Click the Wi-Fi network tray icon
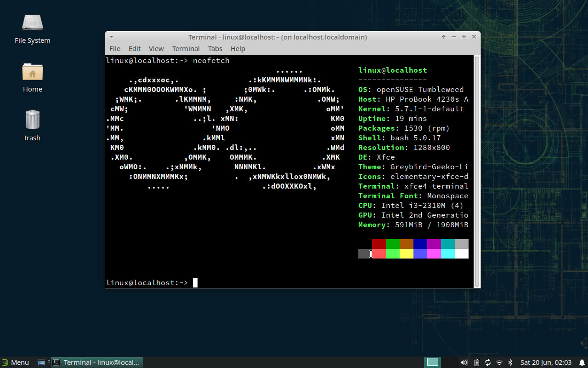588x368 pixels. pos(499,362)
